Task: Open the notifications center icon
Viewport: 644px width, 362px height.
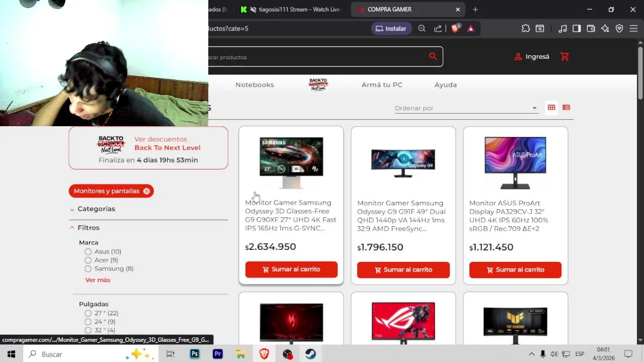Action: pos(628,354)
